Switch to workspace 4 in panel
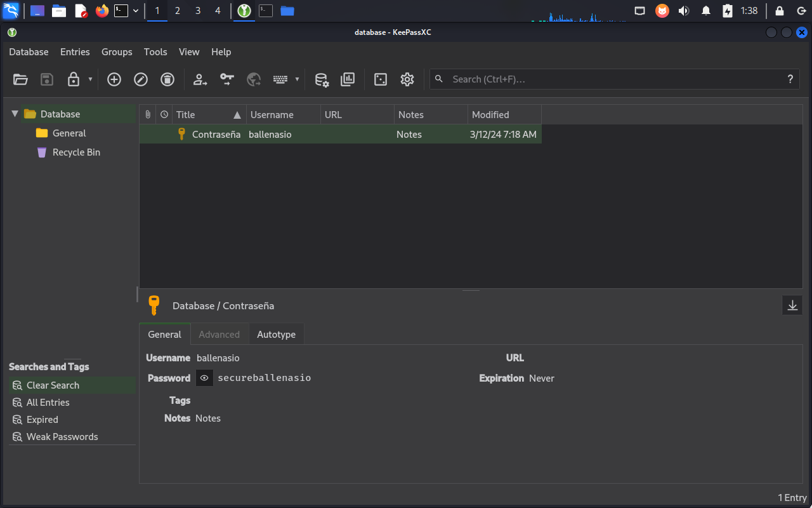Image resolution: width=812 pixels, height=508 pixels. point(218,11)
